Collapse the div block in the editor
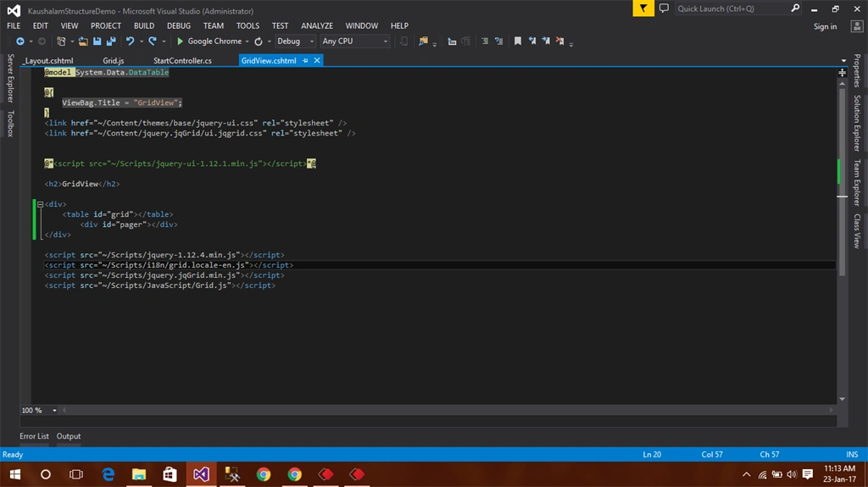 [x=40, y=204]
